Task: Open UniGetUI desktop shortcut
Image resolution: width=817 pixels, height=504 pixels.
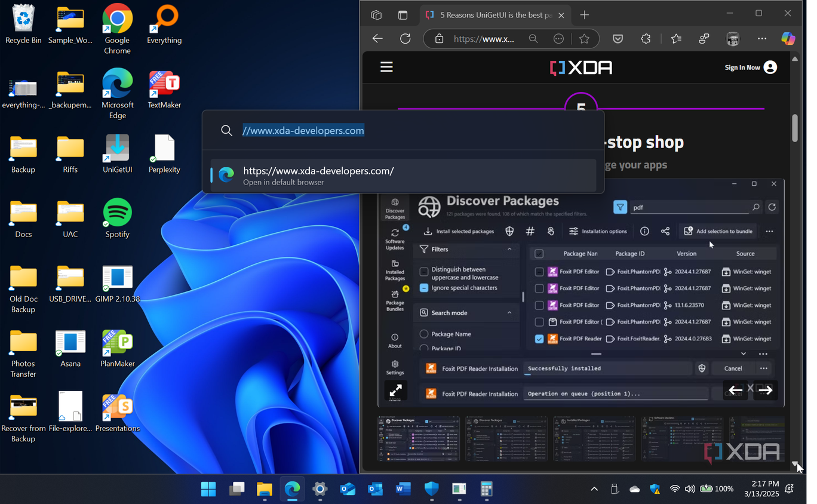Action: pyautogui.click(x=117, y=153)
